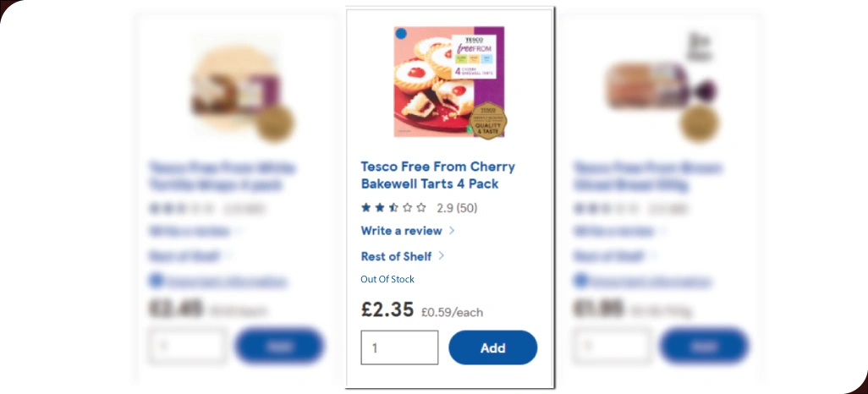The height and width of the screenshot is (394, 868).
Task: Expand the chevron next to Write a review
Action: click(x=452, y=230)
